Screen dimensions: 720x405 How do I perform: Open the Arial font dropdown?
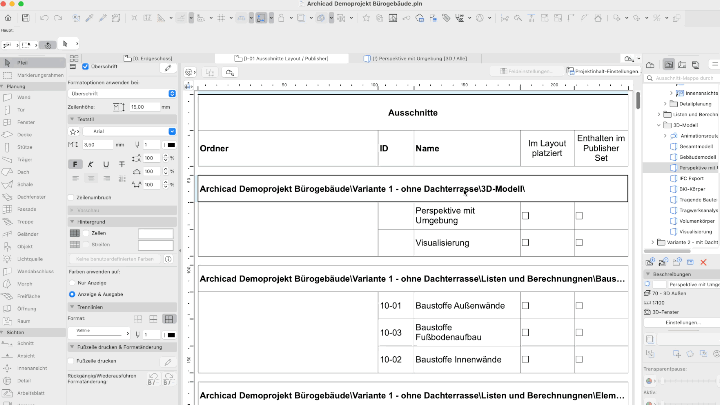pyautogui.click(x=127, y=131)
